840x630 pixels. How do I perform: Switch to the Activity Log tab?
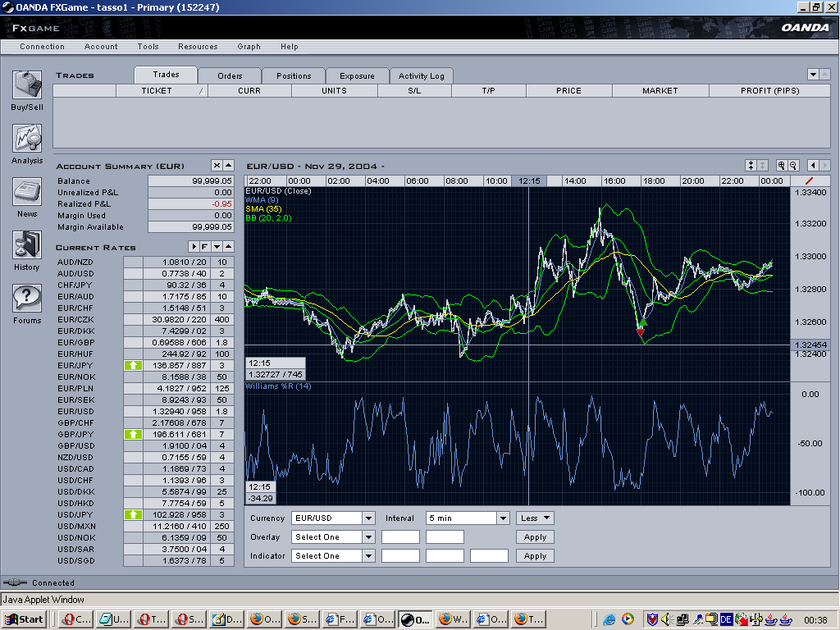tap(421, 76)
